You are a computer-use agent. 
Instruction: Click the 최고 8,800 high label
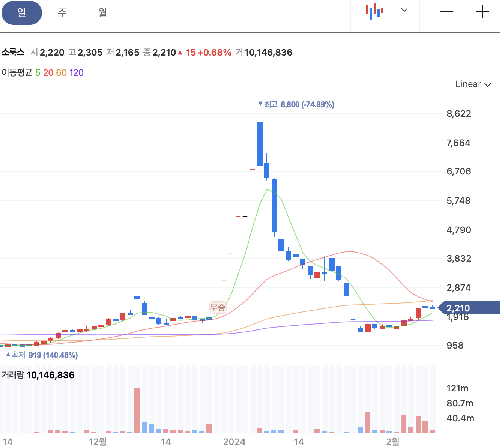click(296, 104)
